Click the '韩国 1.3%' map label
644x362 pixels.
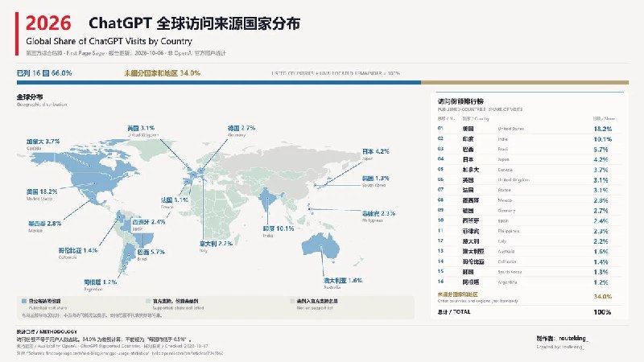click(376, 179)
